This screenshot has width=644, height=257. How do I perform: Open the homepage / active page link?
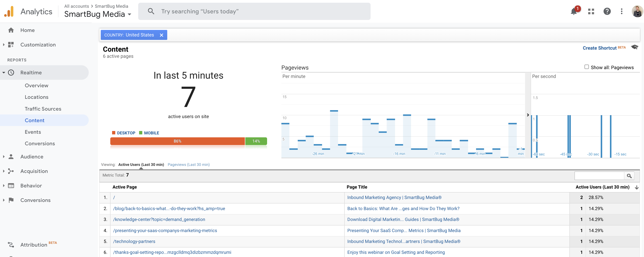click(114, 198)
